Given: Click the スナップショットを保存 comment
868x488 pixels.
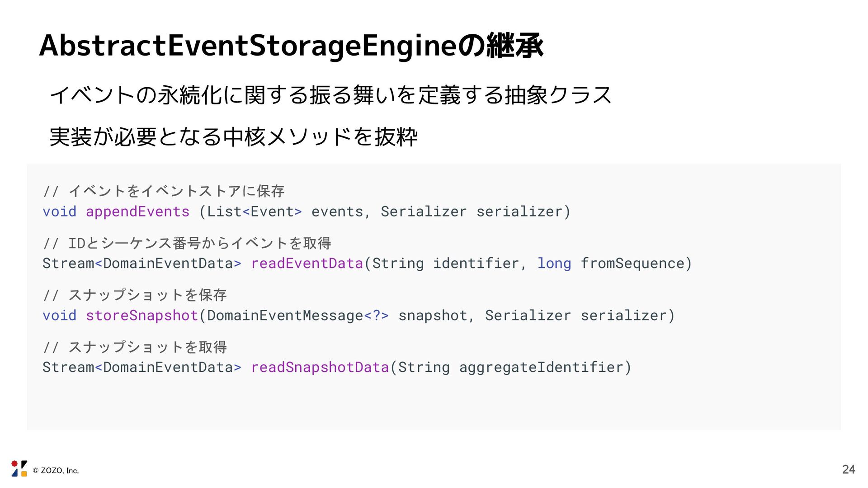Looking at the screenshot, I should [135, 295].
